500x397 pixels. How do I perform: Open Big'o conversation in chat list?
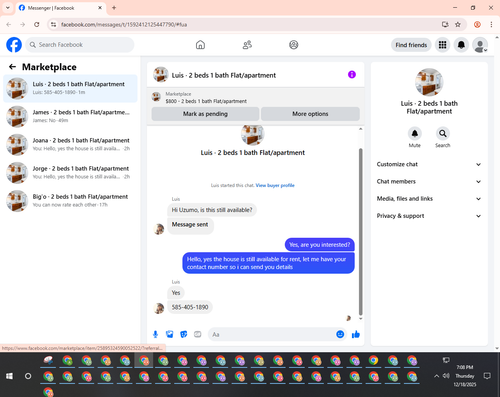[70, 200]
